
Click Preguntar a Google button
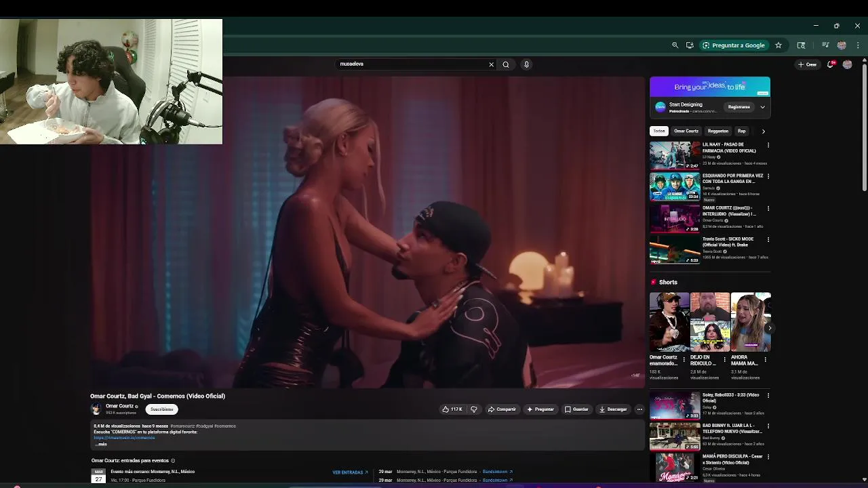[734, 45]
